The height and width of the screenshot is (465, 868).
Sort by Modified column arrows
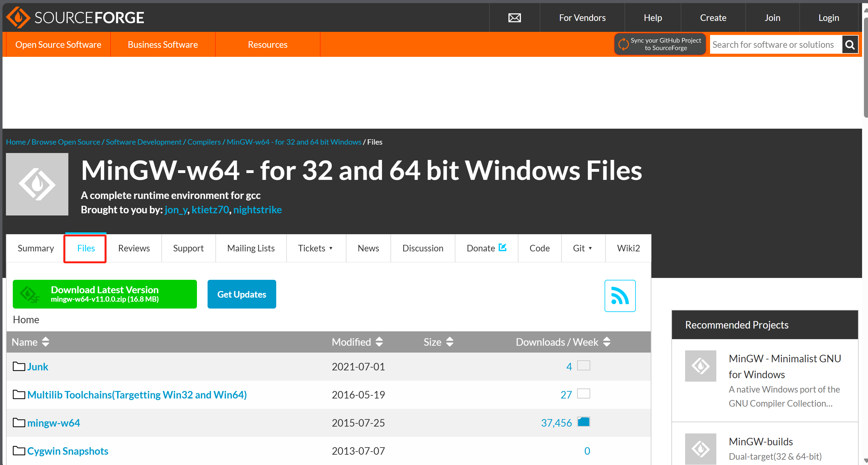[x=379, y=342]
